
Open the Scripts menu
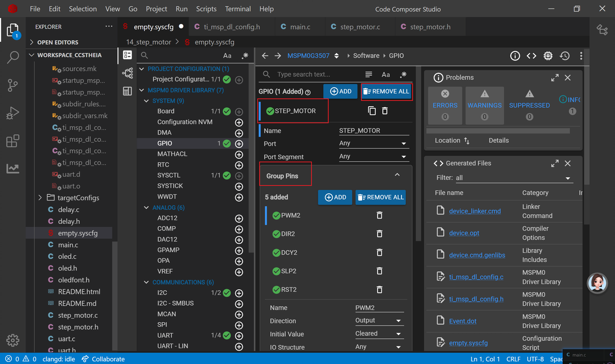[x=206, y=9]
